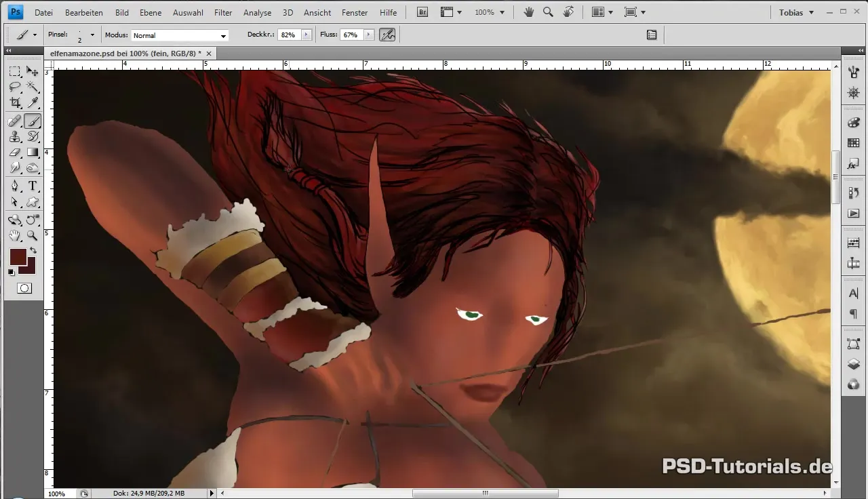Image resolution: width=868 pixels, height=499 pixels.
Task: Select the Brush tool in toolbox
Action: point(32,121)
